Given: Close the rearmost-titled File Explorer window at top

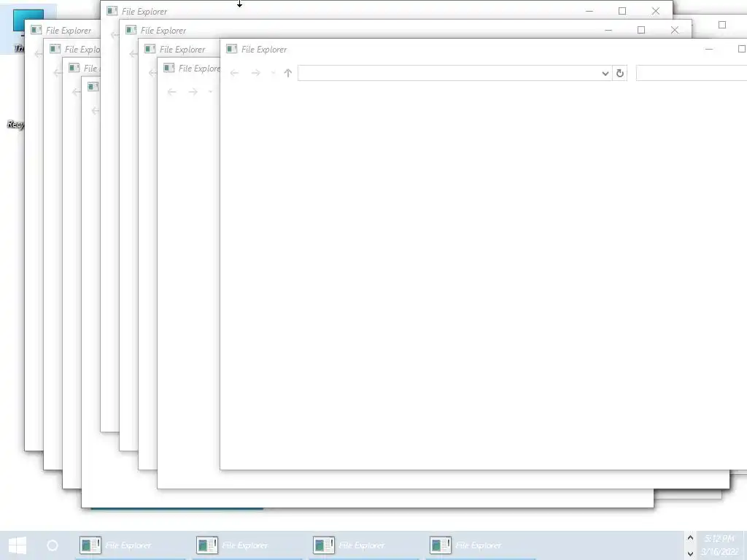Looking at the screenshot, I should coord(656,11).
